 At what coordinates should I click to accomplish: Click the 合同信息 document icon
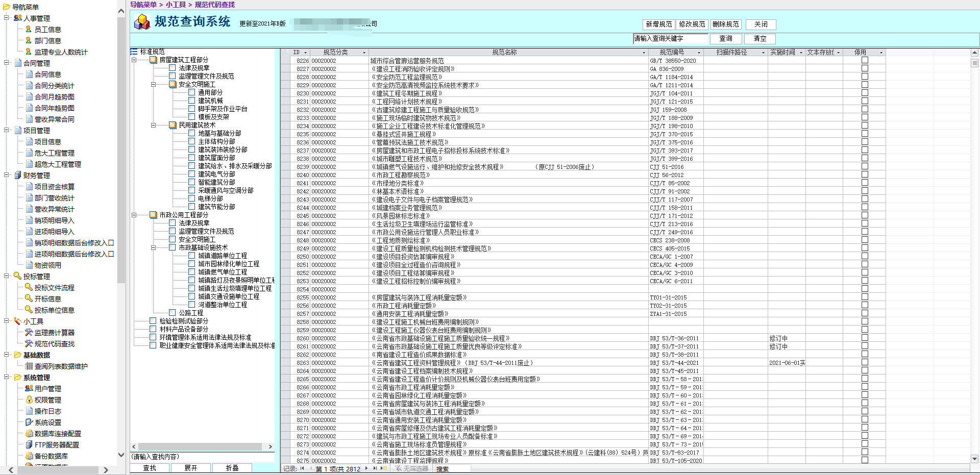(29, 74)
